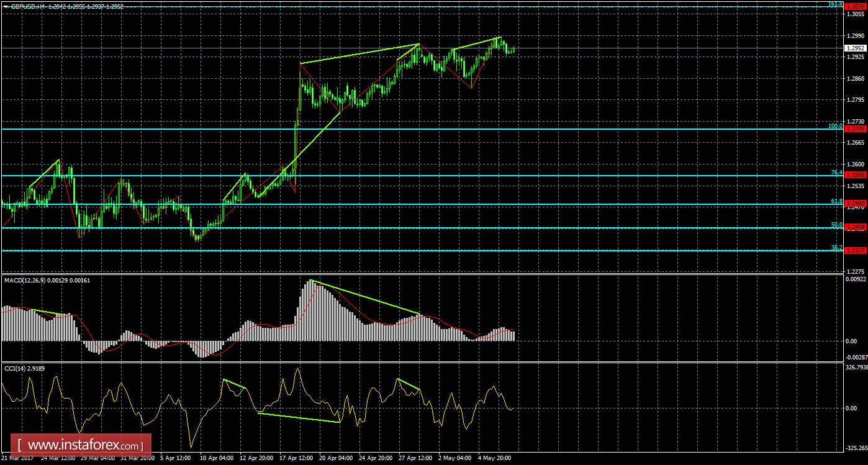868x465 pixels.
Task: Select the 61.8 Fibonacci level label
Action: (x=836, y=201)
